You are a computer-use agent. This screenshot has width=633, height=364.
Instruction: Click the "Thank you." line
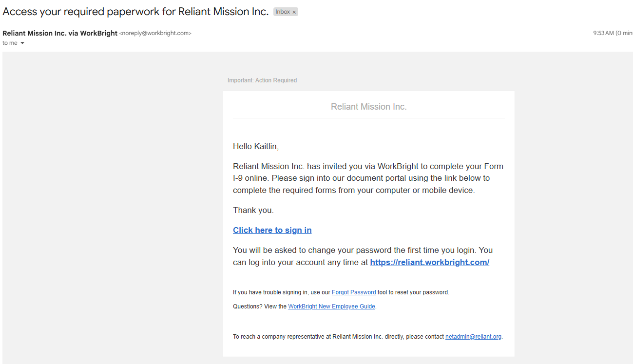tap(253, 210)
